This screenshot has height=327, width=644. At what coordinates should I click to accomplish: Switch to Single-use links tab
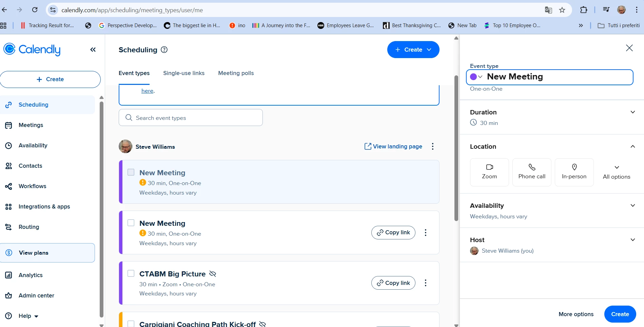(x=184, y=73)
